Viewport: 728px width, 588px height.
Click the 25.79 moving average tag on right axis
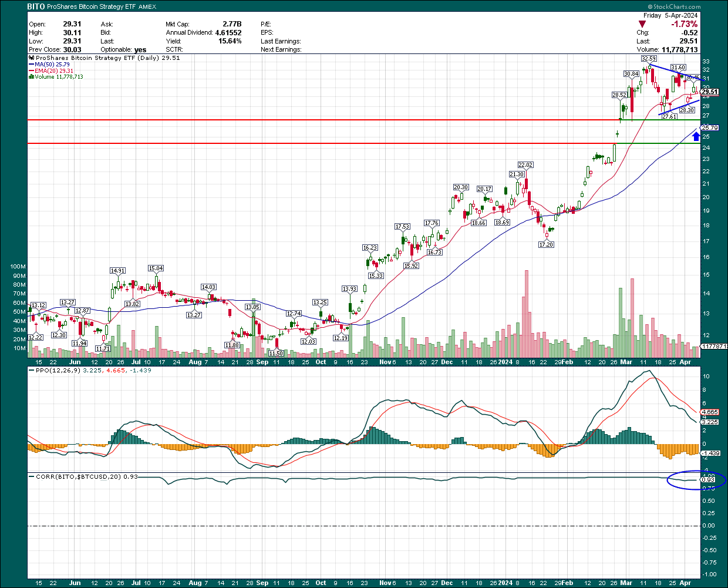pos(710,127)
